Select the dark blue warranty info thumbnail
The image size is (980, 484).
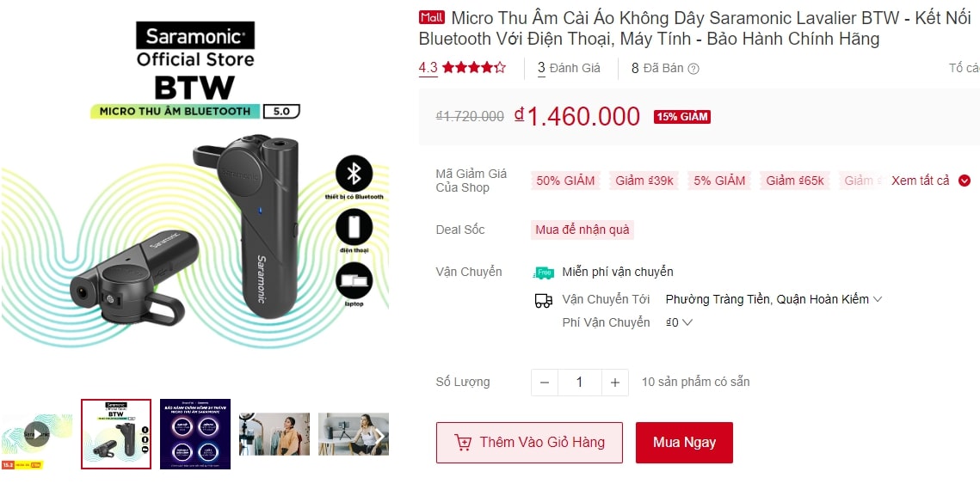[x=195, y=434]
